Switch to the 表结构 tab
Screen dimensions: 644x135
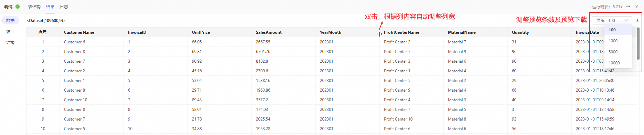coord(34,7)
